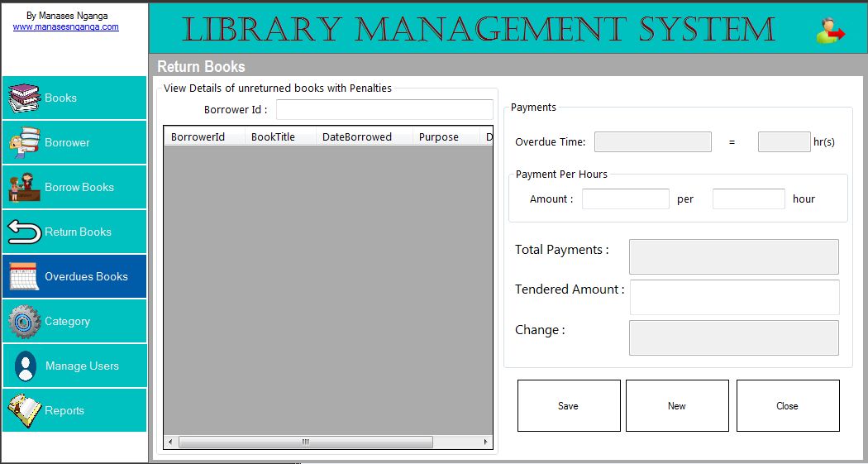Image resolution: width=868 pixels, height=464 pixels.
Task: Go to the Borrower section
Action: [74, 142]
